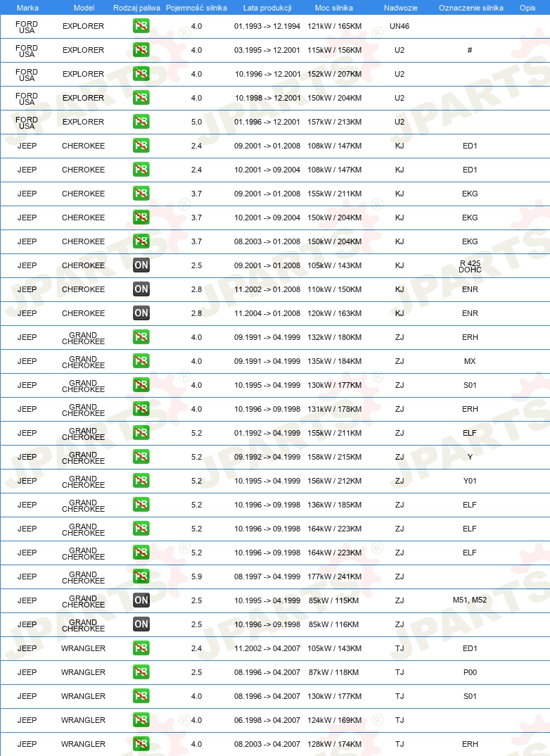Image resolution: width=550 pixels, height=756 pixels.
Task: Click FORD USA in the UN46 row
Action: 27,27
